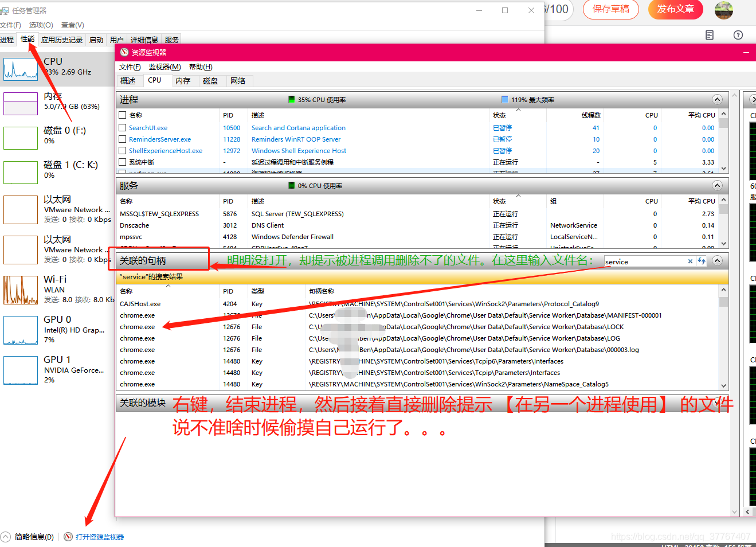Switch to Task Manager 启动 tab

(x=96, y=40)
